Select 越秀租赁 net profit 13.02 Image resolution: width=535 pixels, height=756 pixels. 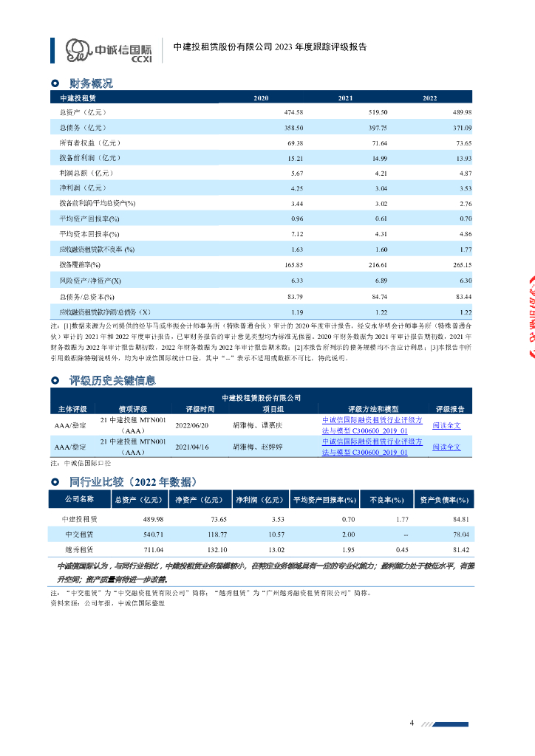[x=276, y=549]
